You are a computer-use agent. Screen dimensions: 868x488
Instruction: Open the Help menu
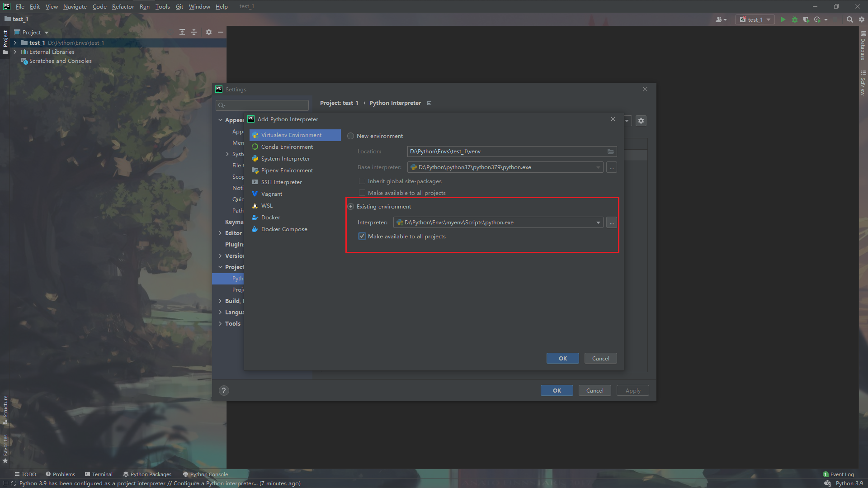pyautogui.click(x=222, y=6)
